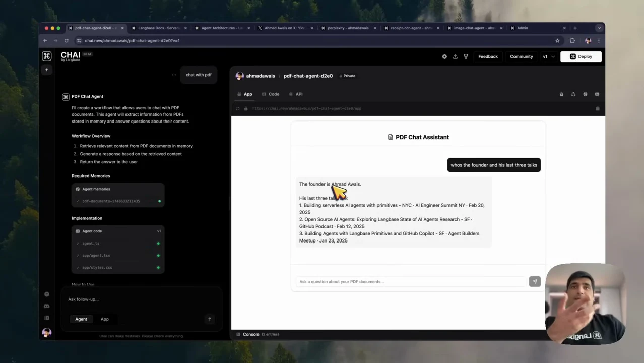Screen dimensions: 644x363
Task: Switch to the Agent Architectures browser tab
Action: pyautogui.click(x=222, y=28)
